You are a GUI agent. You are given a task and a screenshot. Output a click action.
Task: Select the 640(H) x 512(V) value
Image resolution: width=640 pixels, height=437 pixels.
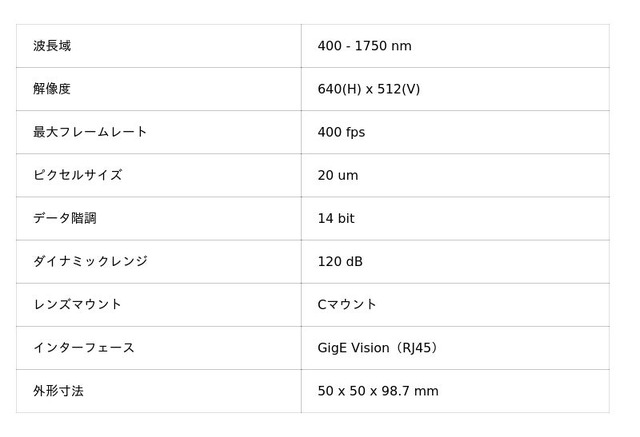pos(368,89)
